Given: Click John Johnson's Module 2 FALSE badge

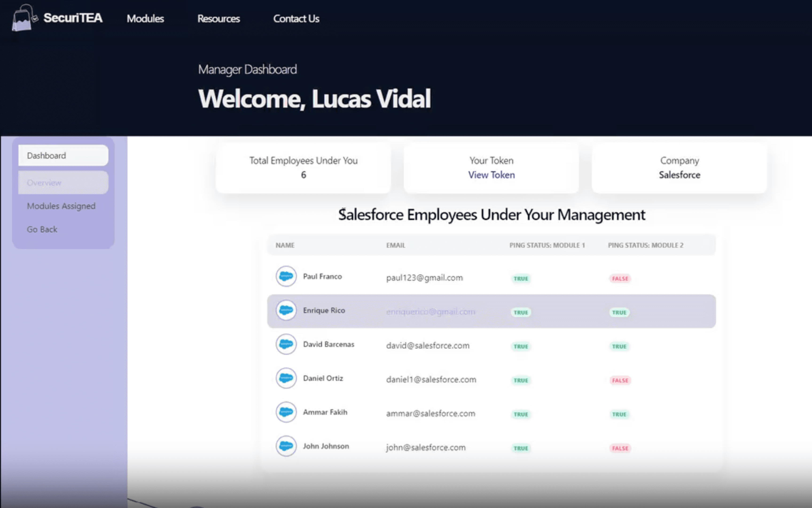Looking at the screenshot, I should point(620,448).
